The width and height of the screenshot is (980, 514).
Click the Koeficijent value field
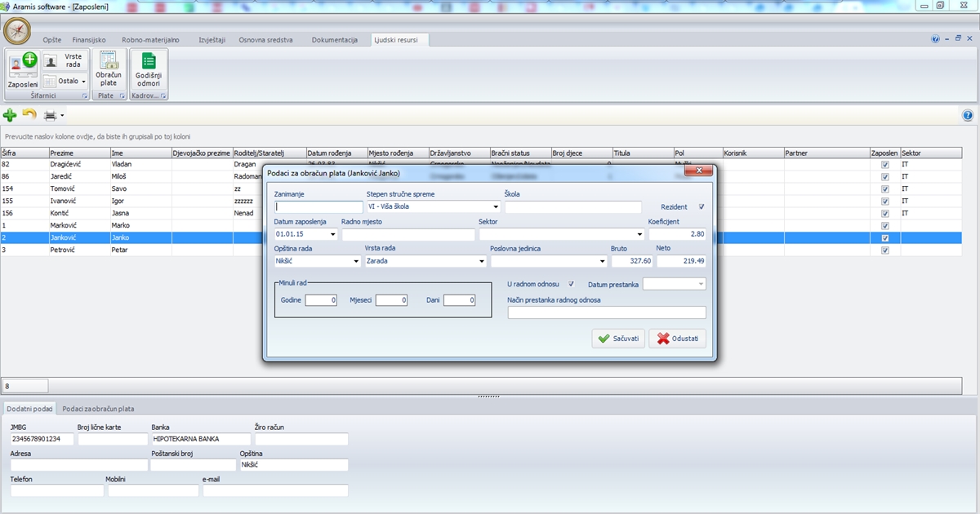[x=677, y=234]
